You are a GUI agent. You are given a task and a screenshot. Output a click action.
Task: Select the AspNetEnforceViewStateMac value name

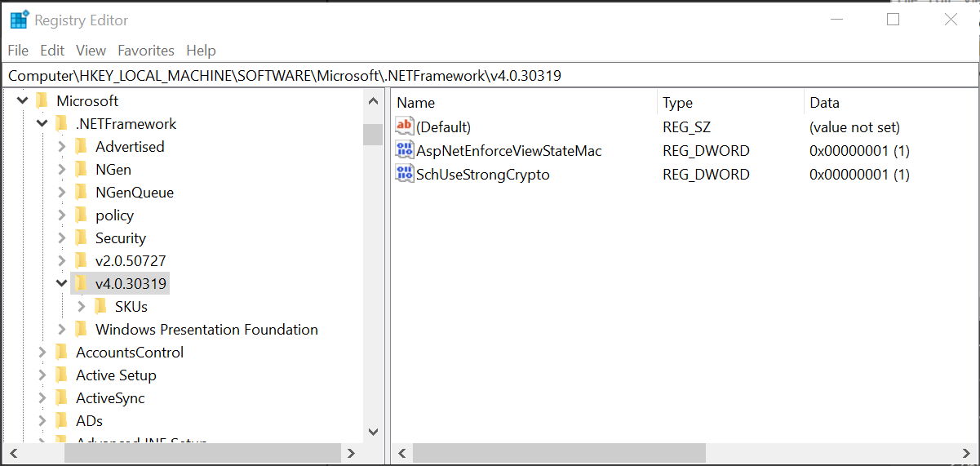(509, 151)
